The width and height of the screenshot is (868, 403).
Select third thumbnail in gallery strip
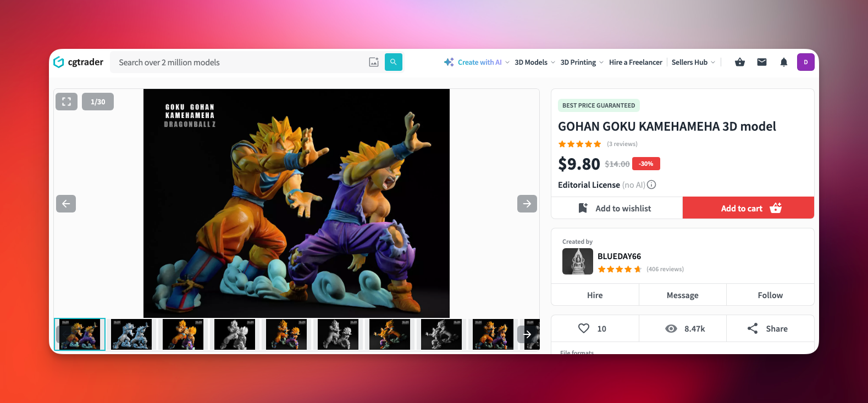click(x=183, y=334)
